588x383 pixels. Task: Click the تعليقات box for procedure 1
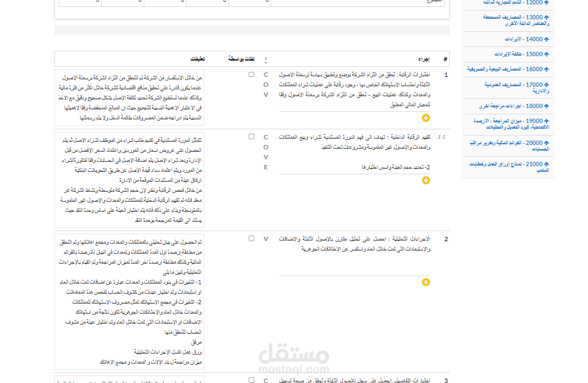[129, 97]
